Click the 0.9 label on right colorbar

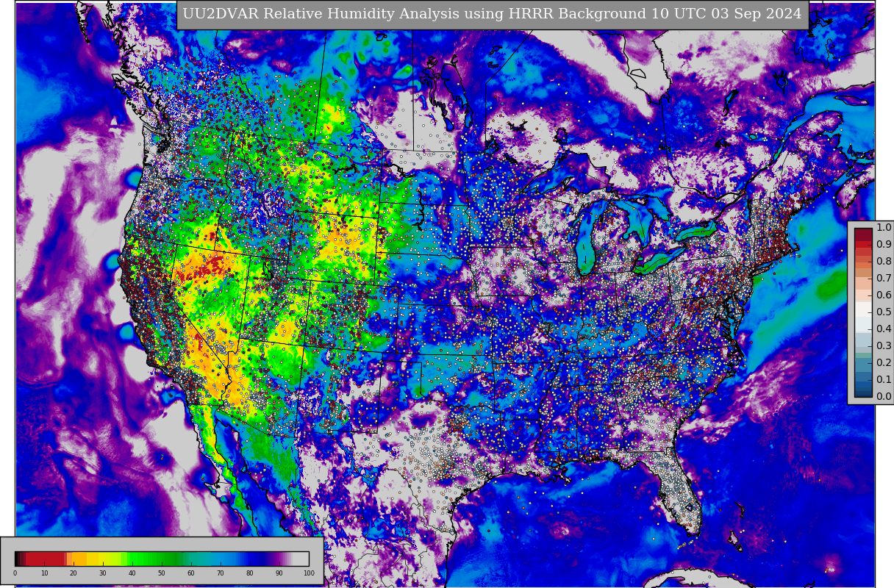pyautogui.click(x=884, y=245)
